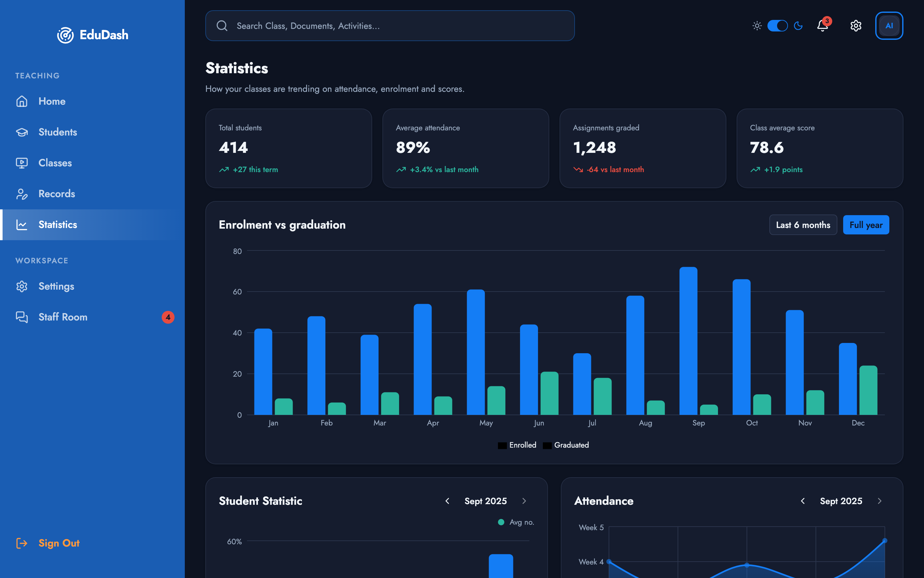Switch chart to Full year
Screen dimensions: 924x578
click(x=866, y=225)
